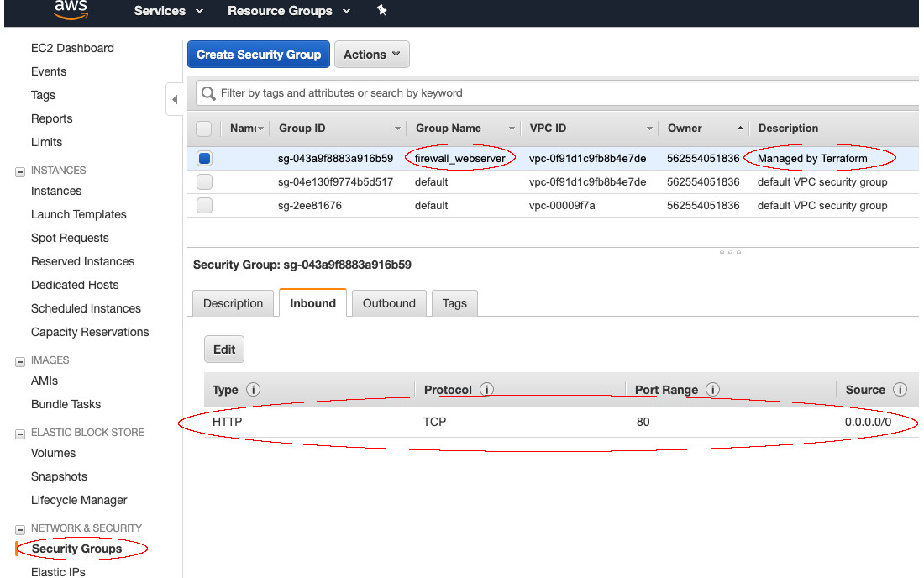Click the pin shortcut icon in top bar
This screenshot has width=924, height=578.
(381, 11)
